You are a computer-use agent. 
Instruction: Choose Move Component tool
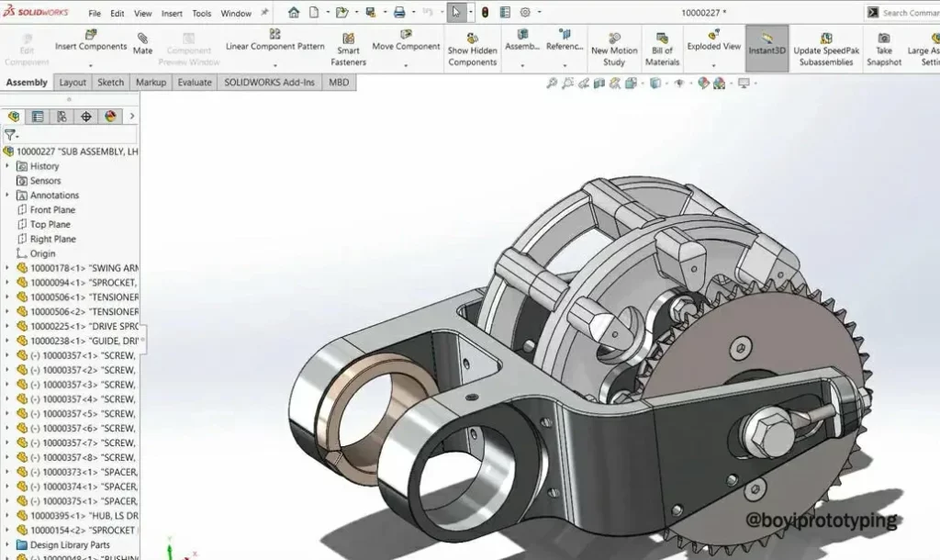point(406,40)
